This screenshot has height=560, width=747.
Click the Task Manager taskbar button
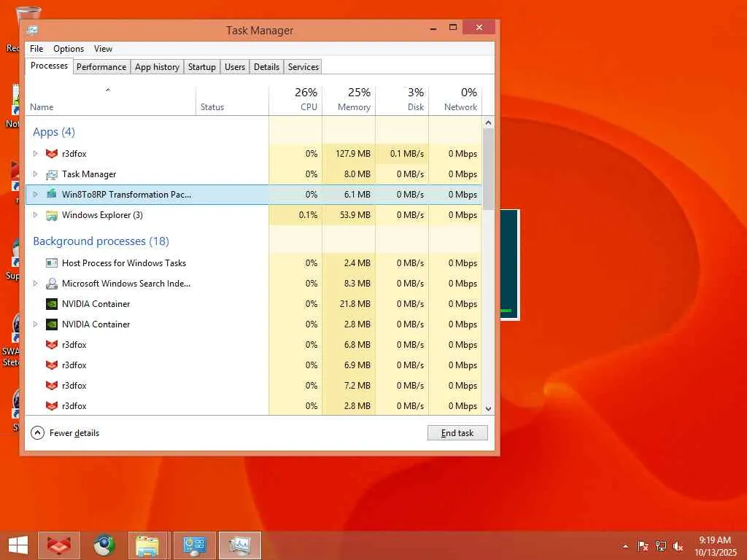[239, 545]
